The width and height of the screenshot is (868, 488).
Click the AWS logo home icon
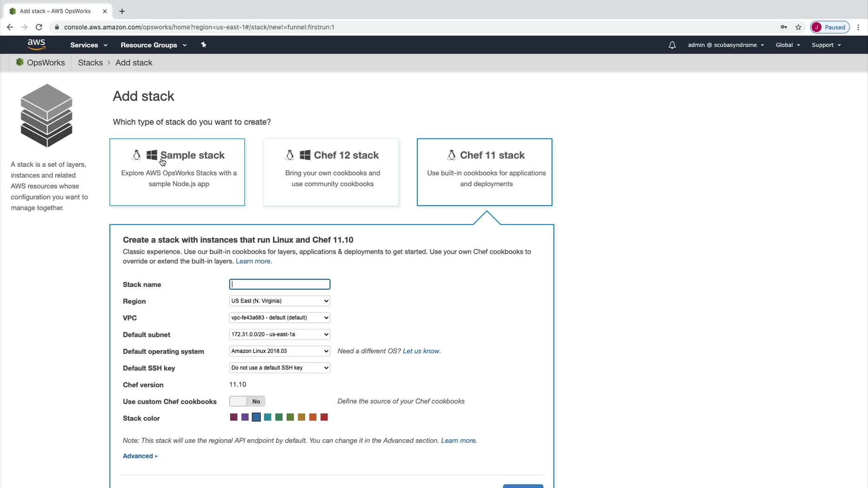click(x=36, y=45)
